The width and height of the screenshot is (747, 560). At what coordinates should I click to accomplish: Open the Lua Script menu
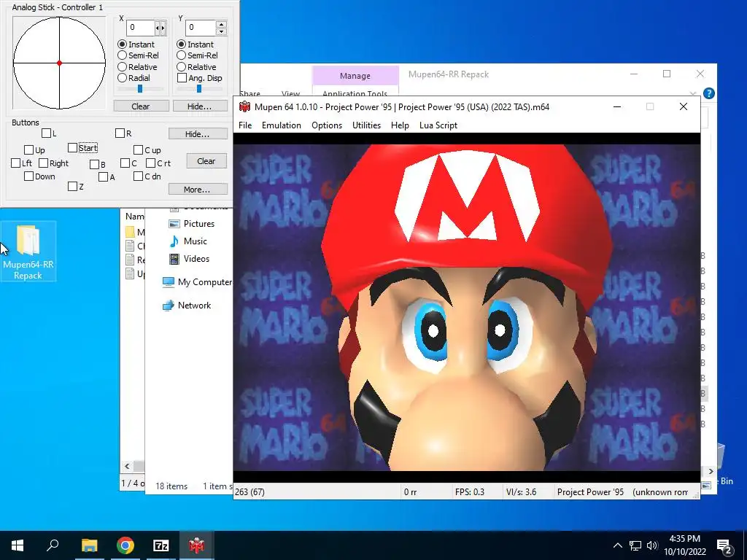click(x=438, y=125)
